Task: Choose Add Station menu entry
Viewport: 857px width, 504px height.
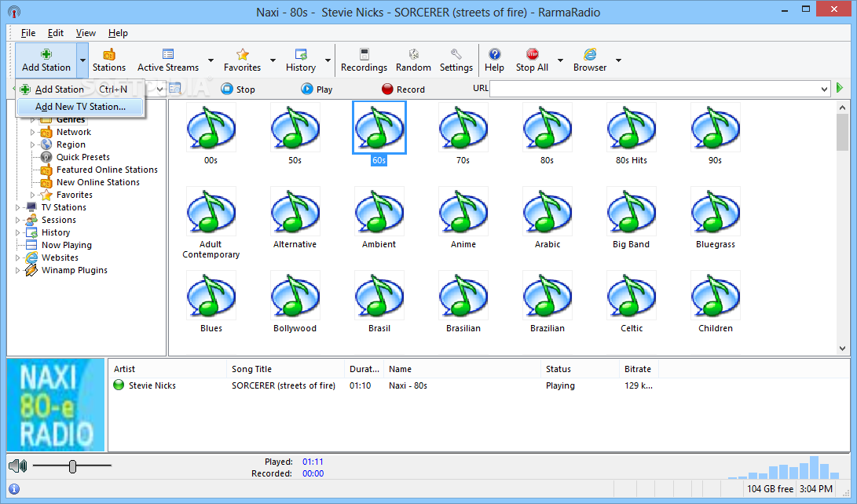Action: click(x=80, y=89)
